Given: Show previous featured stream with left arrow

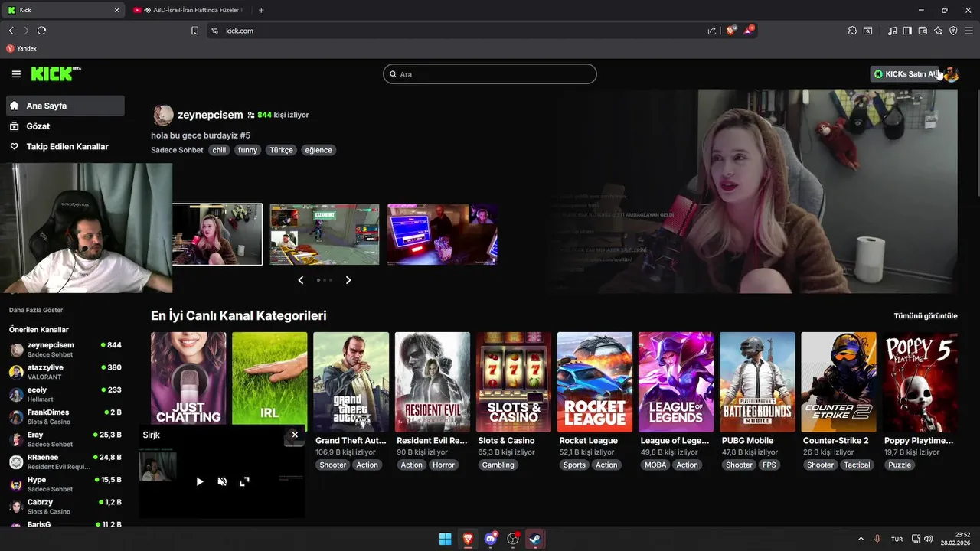Looking at the screenshot, I should coord(301,280).
